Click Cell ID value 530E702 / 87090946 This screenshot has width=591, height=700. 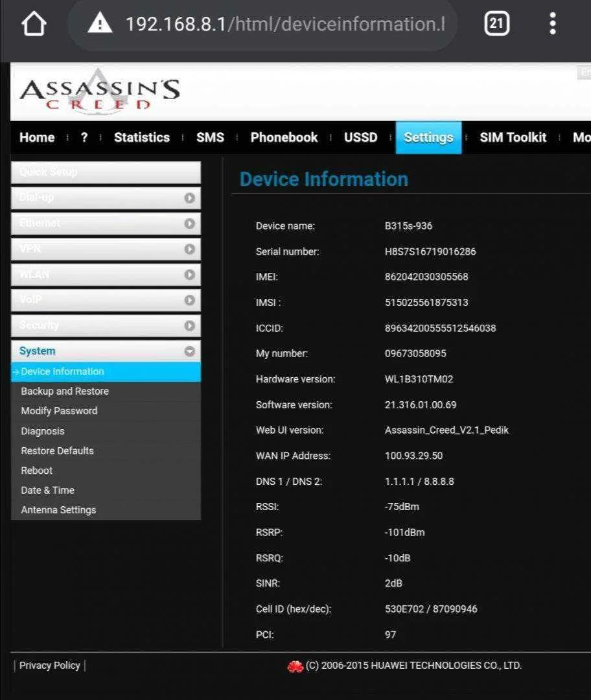(431, 609)
